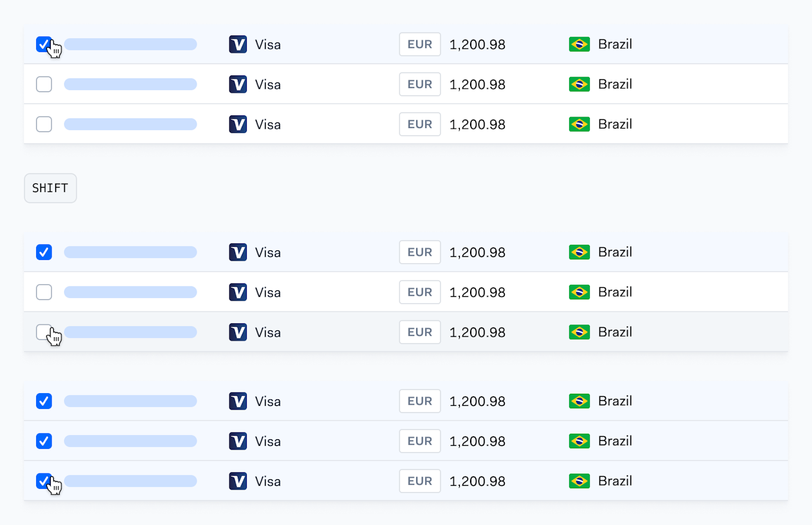Click the EUR badge in the middle table's hovered third row
This screenshot has height=525, width=812.
coord(420,332)
